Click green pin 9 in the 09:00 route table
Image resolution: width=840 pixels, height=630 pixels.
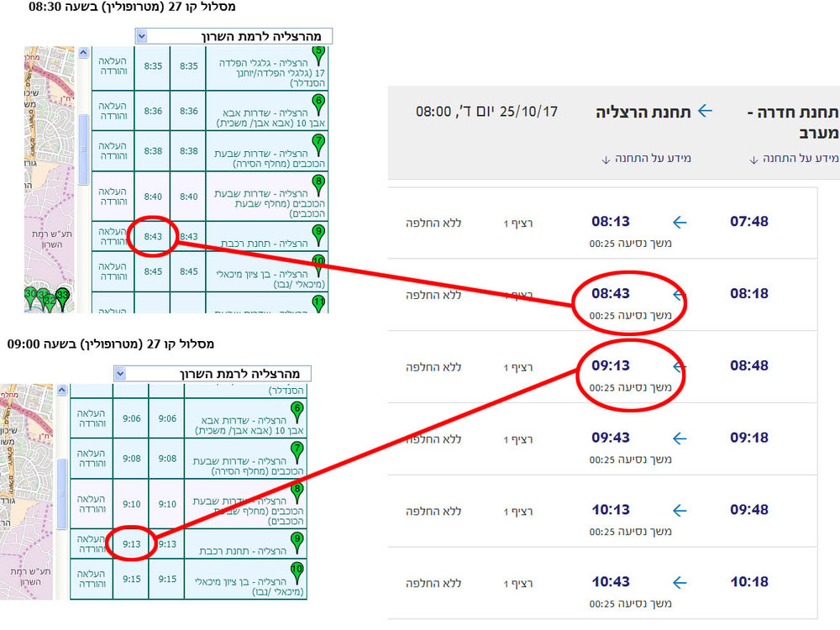297,542
